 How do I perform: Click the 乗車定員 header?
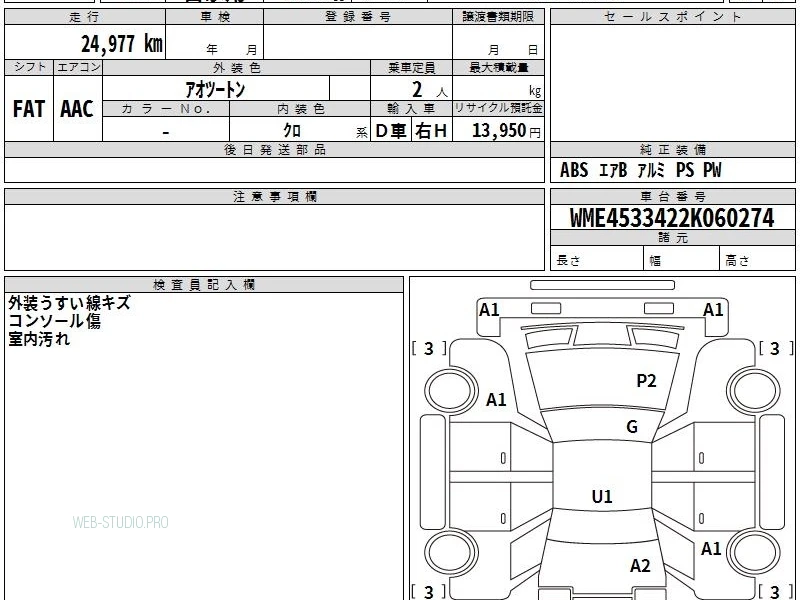pyautogui.click(x=411, y=68)
